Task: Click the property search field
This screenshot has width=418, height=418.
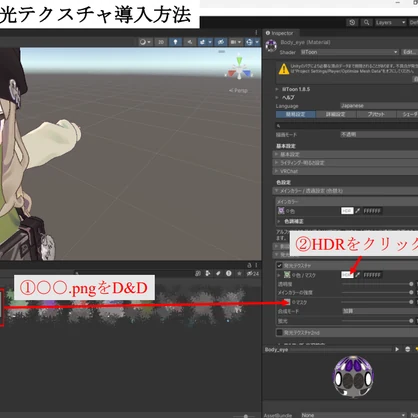Action: coord(347,126)
